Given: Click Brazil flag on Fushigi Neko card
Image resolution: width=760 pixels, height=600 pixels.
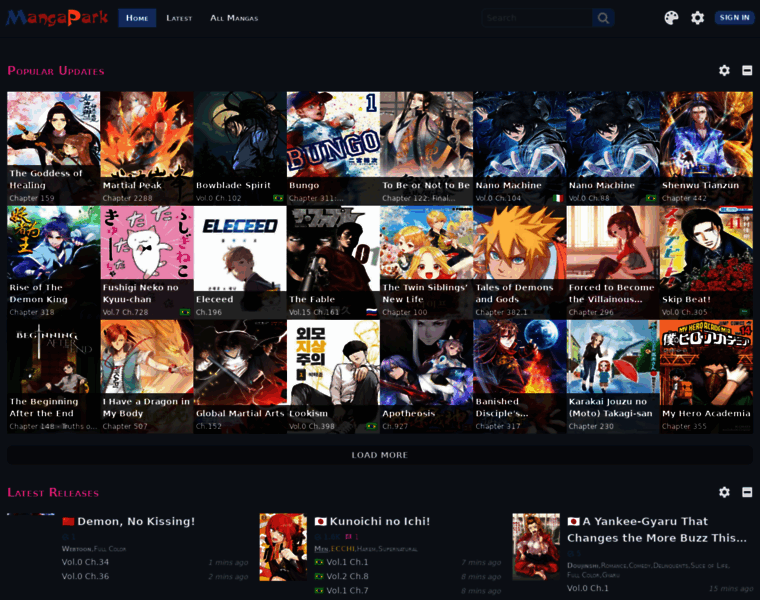Looking at the screenshot, I should pos(185,312).
